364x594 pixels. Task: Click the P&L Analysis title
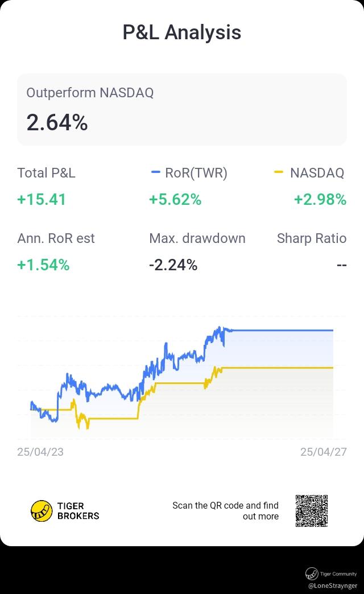pos(182,32)
